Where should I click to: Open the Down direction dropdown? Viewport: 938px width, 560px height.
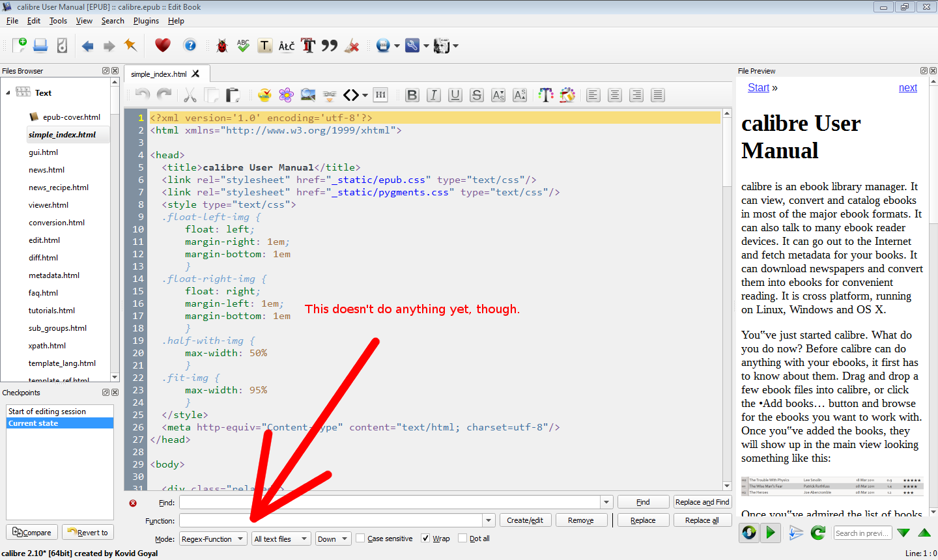click(x=333, y=539)
